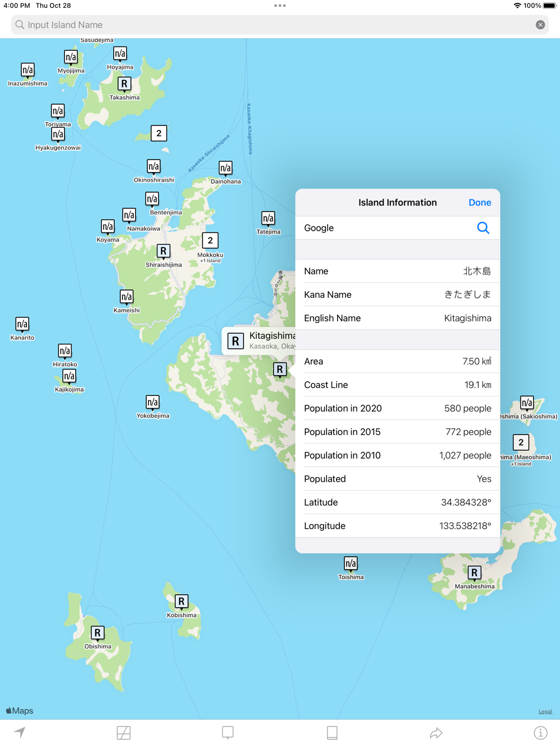The image size is (560, 747).
Task: Select the Kana Name row
Action: tap(398, 295)
